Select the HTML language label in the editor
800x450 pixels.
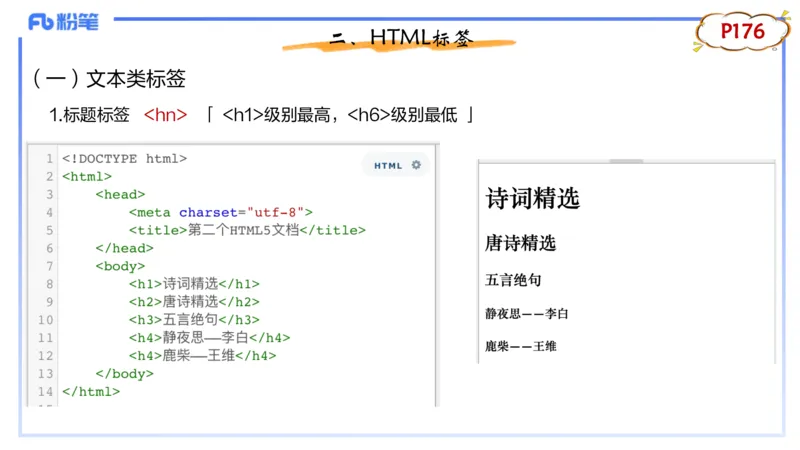[x=388, y=166]
